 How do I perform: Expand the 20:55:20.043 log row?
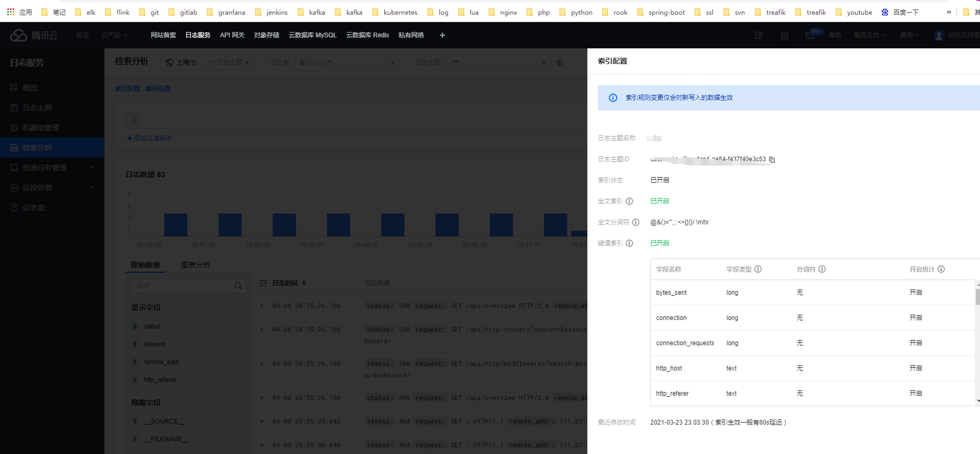262,421
